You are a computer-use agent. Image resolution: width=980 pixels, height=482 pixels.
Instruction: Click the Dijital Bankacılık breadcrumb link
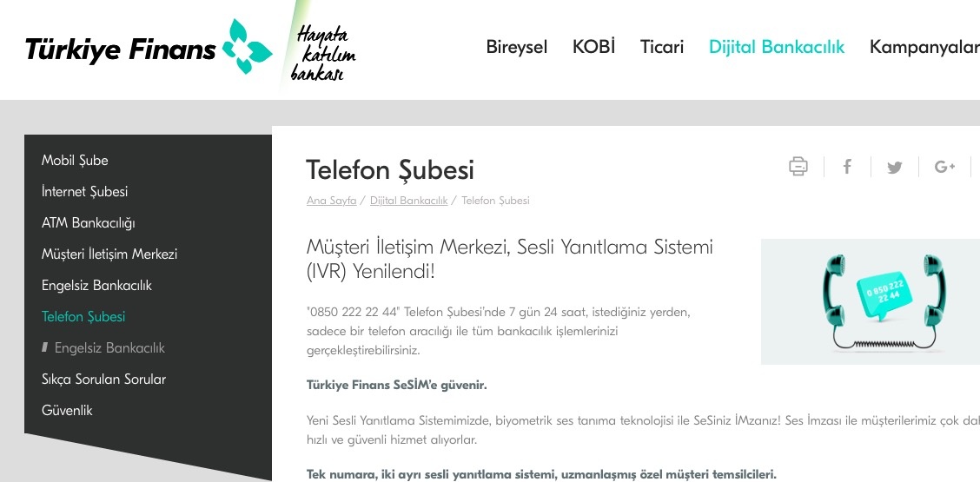pos(408,201)
